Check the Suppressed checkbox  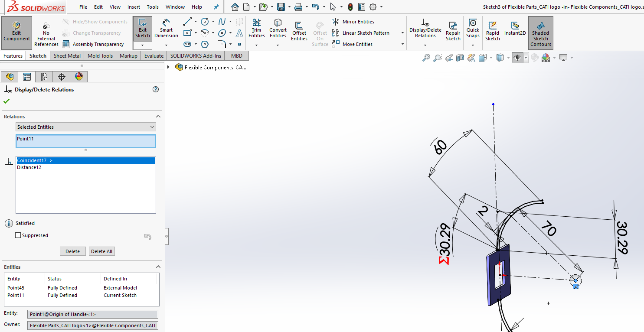(x=18, y=235)
